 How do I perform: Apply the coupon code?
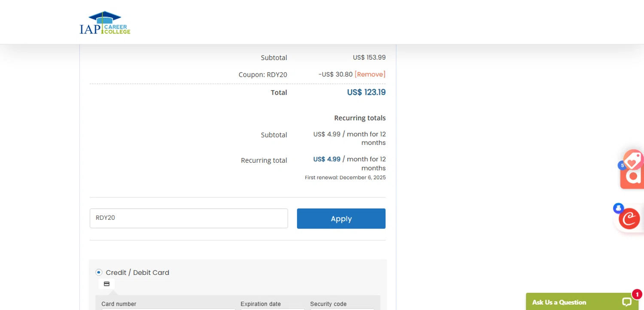341,219
